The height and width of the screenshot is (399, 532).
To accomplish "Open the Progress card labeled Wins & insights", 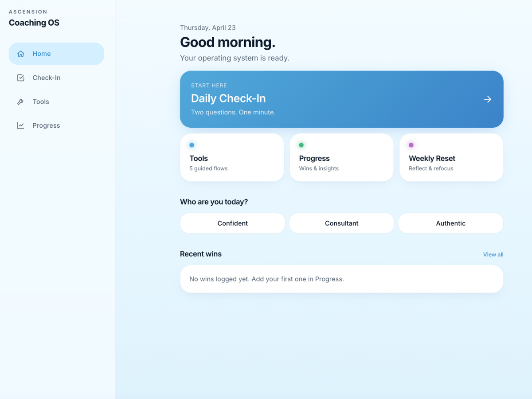I will tap(341, 157).
